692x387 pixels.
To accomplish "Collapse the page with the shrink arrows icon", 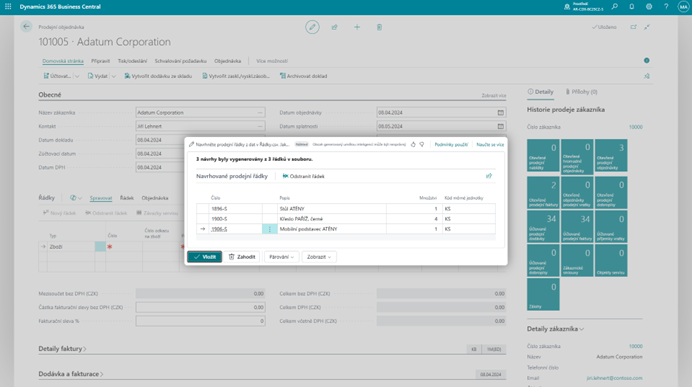I will pyautogui.click(x=647, y=27).
